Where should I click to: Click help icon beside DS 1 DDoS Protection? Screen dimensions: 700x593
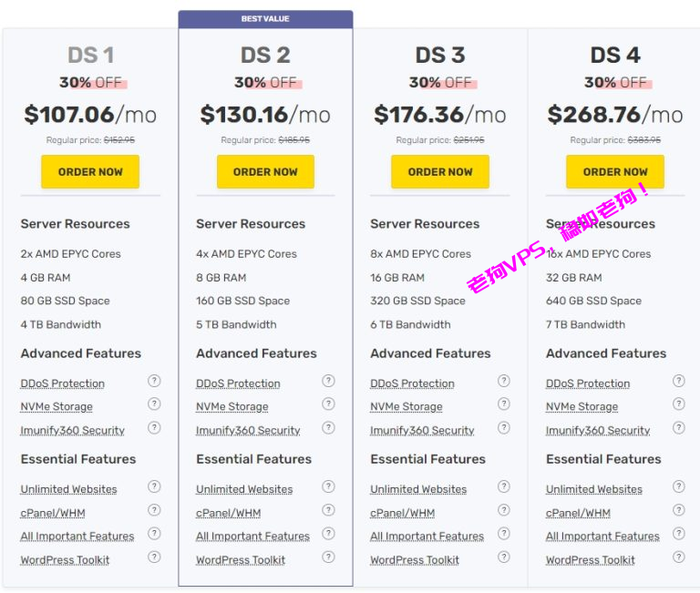154,381
